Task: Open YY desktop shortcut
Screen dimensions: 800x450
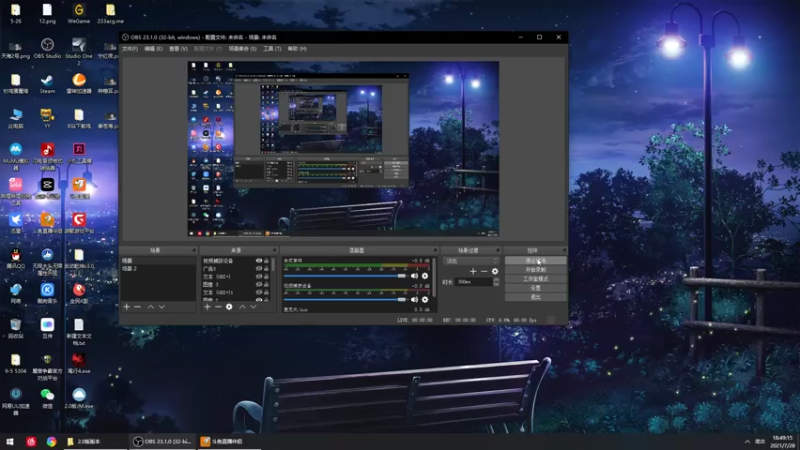Action: click(47, 118)
